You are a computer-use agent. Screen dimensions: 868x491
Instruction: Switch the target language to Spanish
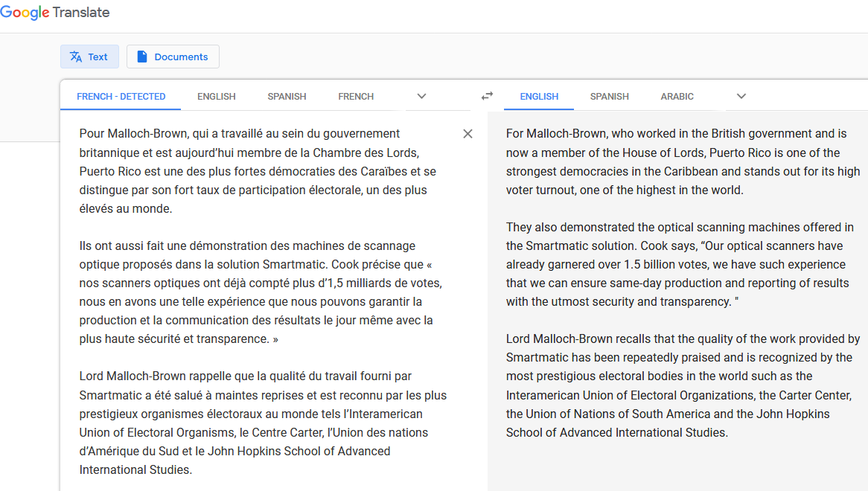tap(609, 96)
